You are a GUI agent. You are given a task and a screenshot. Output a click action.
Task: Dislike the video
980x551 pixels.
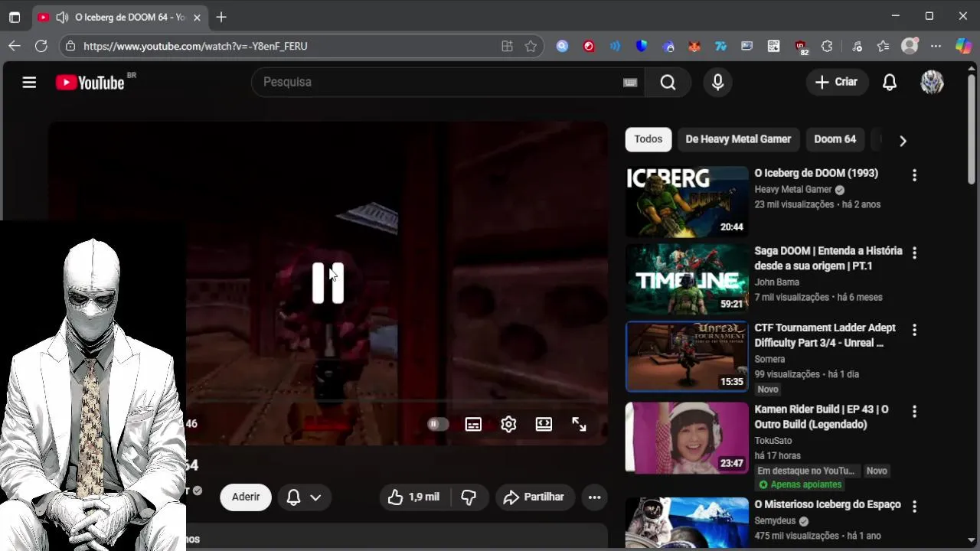469,497
